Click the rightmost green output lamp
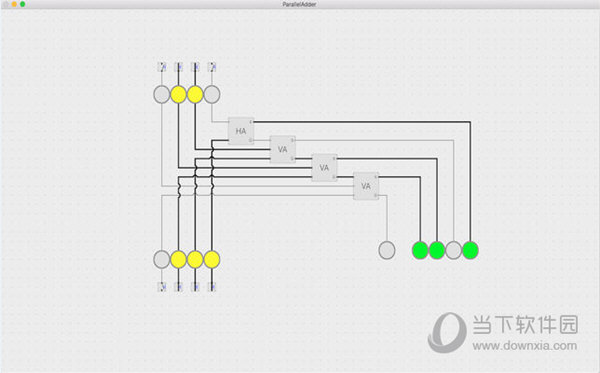 [470, 250]
